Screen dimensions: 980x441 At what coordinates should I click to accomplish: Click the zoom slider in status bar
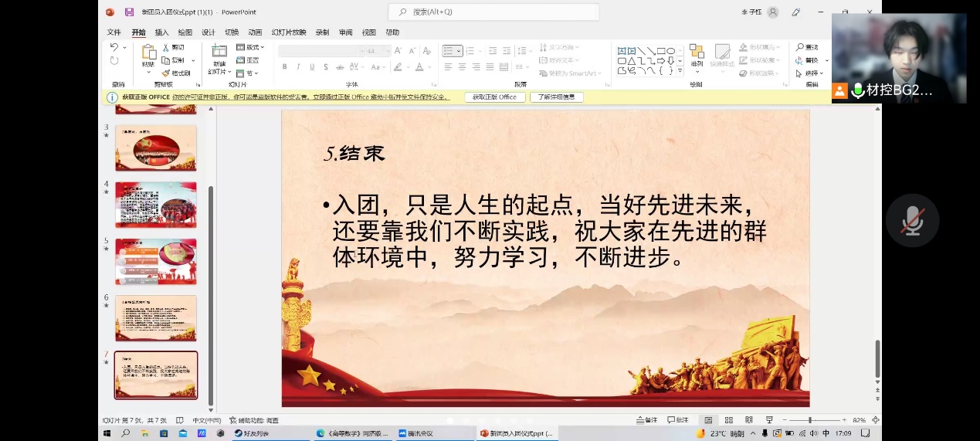click(x=810, y=420)
